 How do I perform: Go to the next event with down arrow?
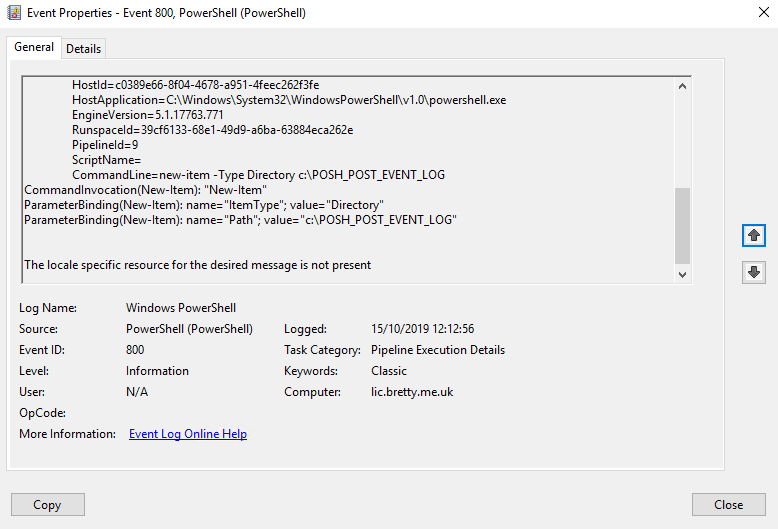click(754, 272)
